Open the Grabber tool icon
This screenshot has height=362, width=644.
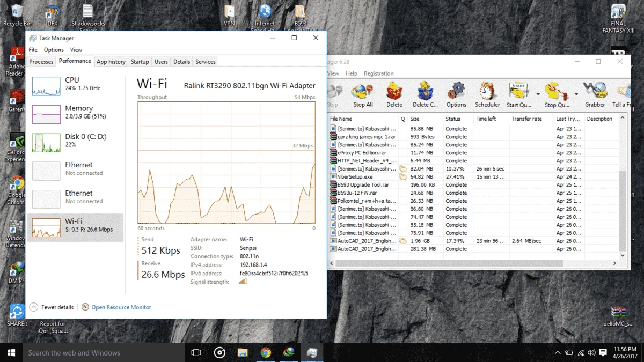coord(595,95)
